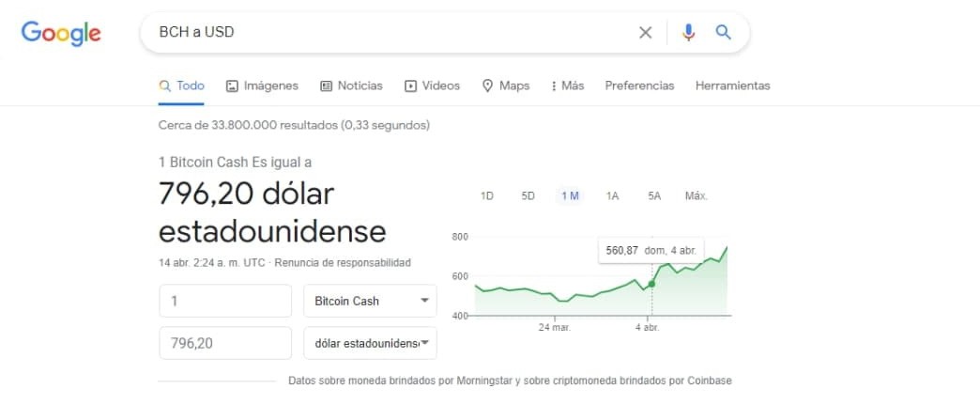Open the Todo results tab
The width and height of the screenshot is (980, 420).
coord(181,86)
